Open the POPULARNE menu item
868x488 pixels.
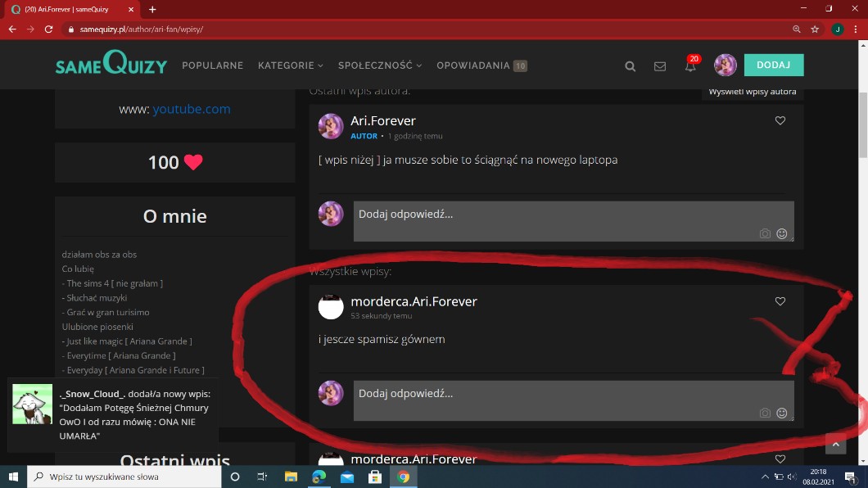[x=212, y=66]
